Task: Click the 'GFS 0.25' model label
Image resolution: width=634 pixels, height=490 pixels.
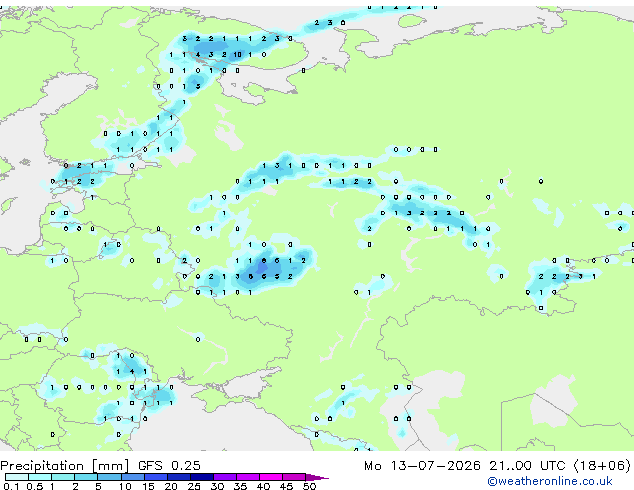Action: coord(169,466)
